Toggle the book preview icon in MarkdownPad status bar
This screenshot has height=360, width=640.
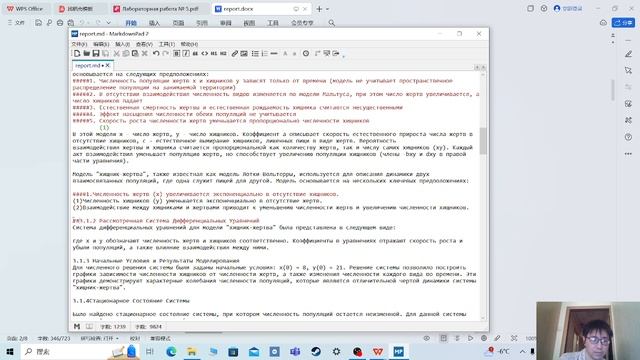89,327
